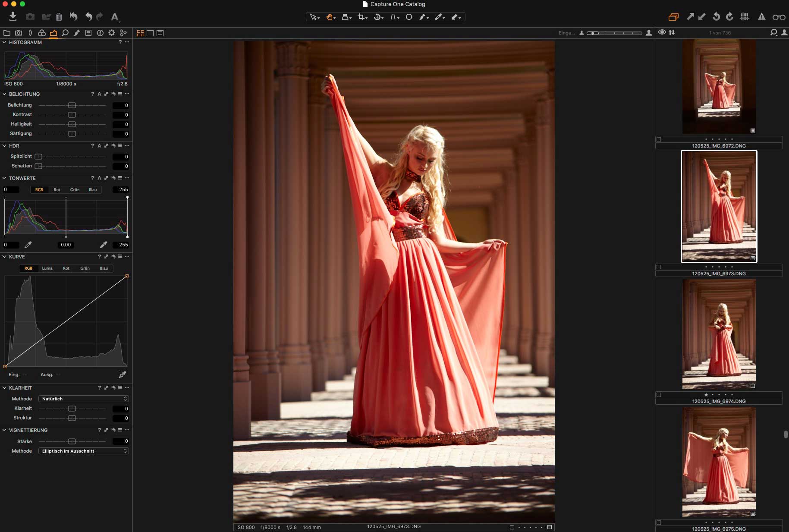Image resolution: width=789 pixels, height=532 pixels.
Task: Activate the Spot removal circle tool
Action: (x=409, y=17)
